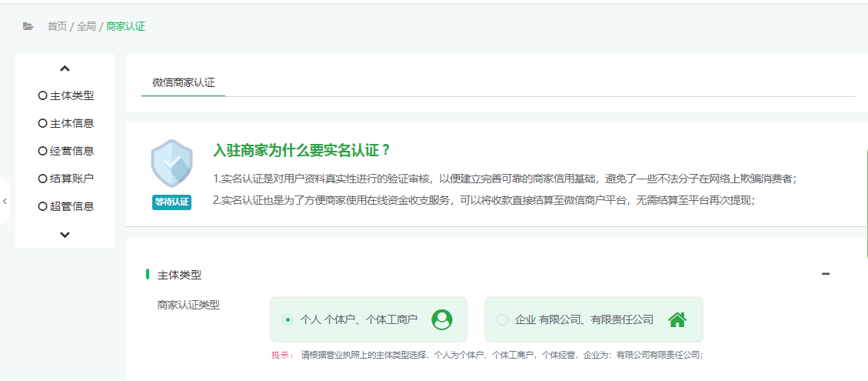Click 首页 breadcrumb link
868x381 pixels.
pos(57,26)
